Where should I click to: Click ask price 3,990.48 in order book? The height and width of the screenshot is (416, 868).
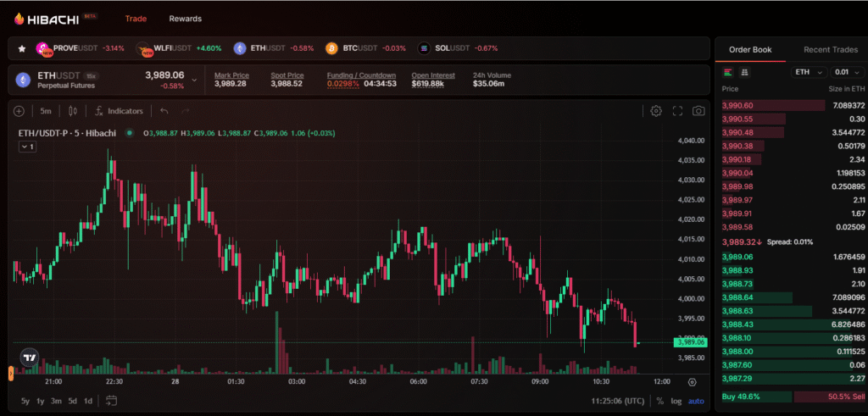pos(737,132)
